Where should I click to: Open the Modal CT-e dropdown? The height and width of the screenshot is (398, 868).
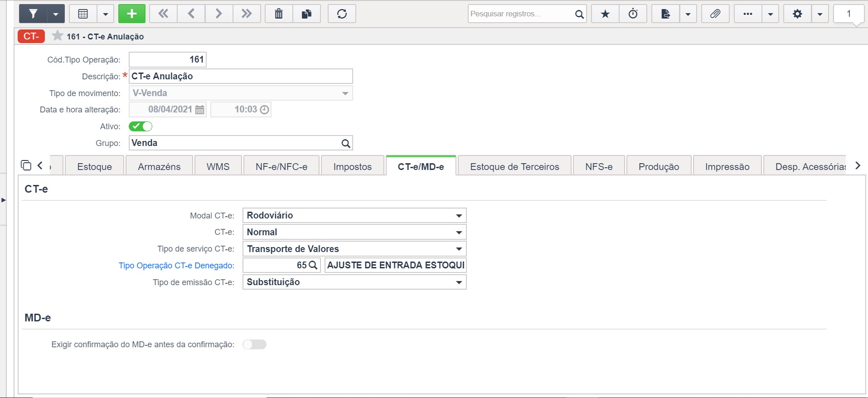coord(354,215)
